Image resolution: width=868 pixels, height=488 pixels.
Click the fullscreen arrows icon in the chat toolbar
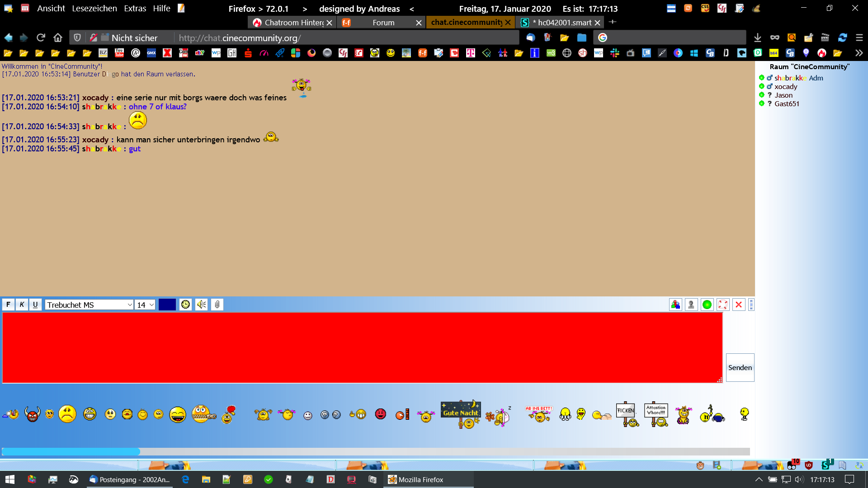coord(723,305)
